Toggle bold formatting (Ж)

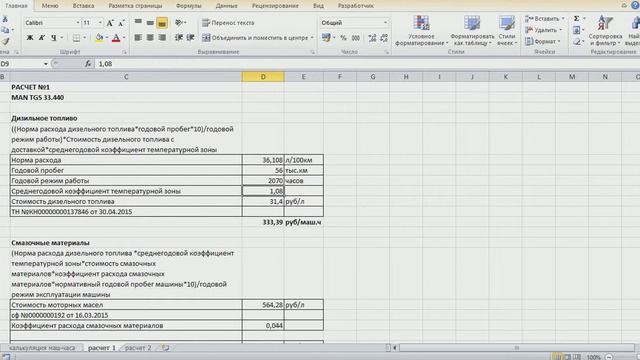tap(30, 38)
